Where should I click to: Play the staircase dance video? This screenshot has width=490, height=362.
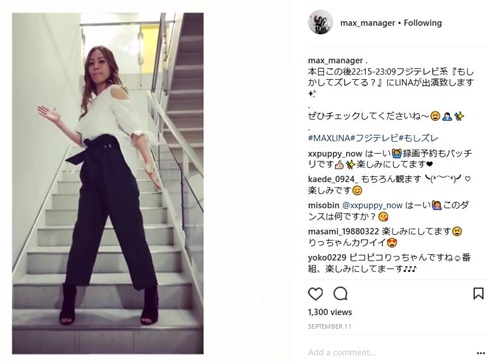click(x=108, y=183)
